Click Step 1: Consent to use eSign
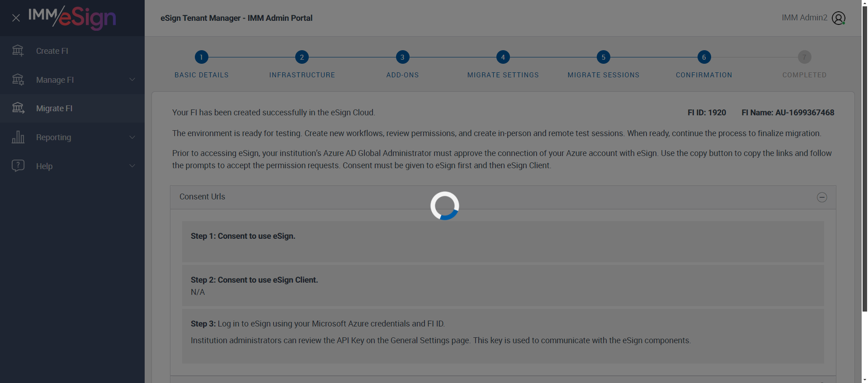The width and height of the screenshot is (868, 383). [x=243, y=236]
